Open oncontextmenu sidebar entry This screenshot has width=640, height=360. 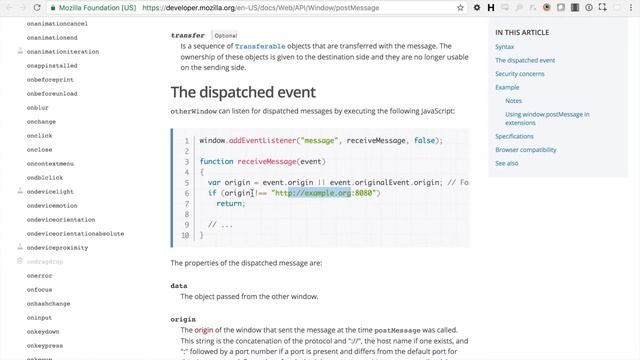click(50, 164)
